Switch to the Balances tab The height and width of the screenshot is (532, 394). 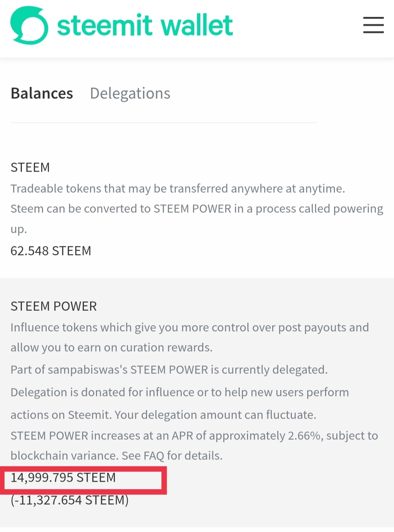click(42, 93)
